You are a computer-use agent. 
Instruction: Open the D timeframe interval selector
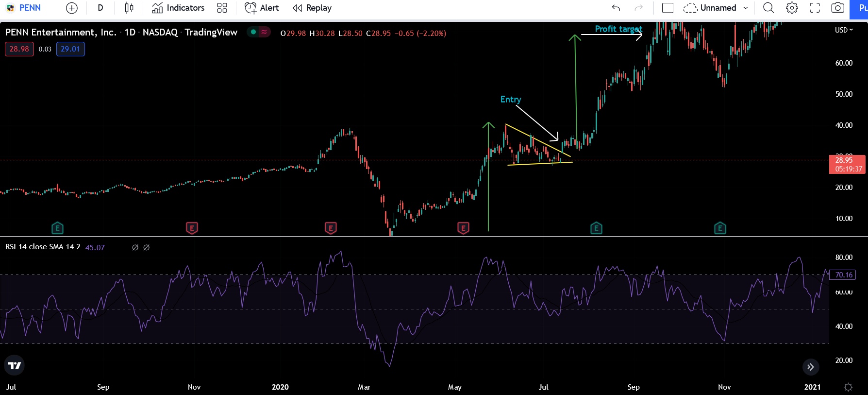click(100, 8)
